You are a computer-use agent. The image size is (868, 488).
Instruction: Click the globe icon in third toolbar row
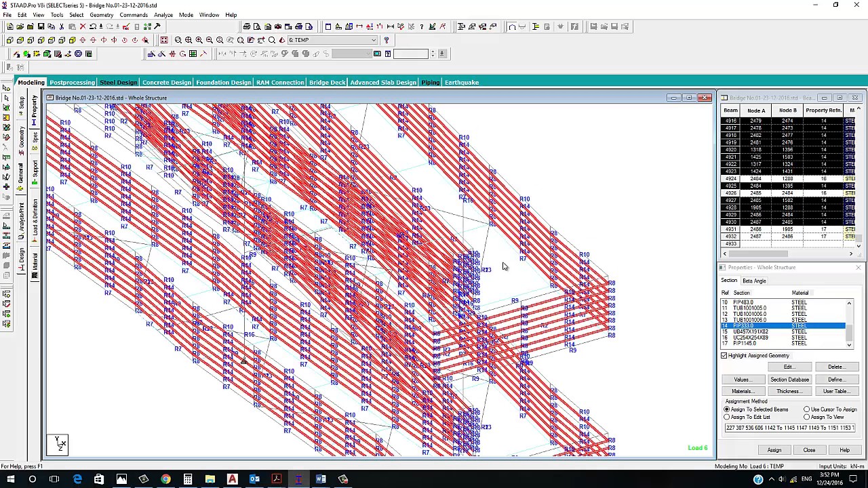(x=78, y=54)
